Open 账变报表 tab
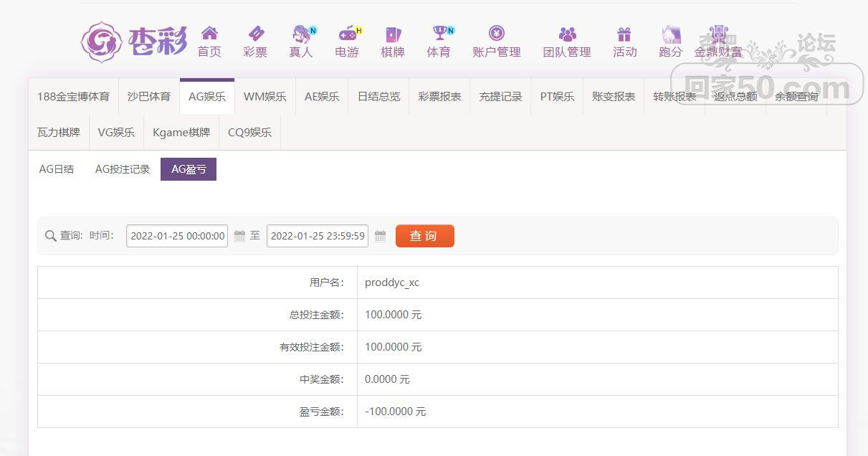Viewport: 868px width, 456px height. click(614, 96)
